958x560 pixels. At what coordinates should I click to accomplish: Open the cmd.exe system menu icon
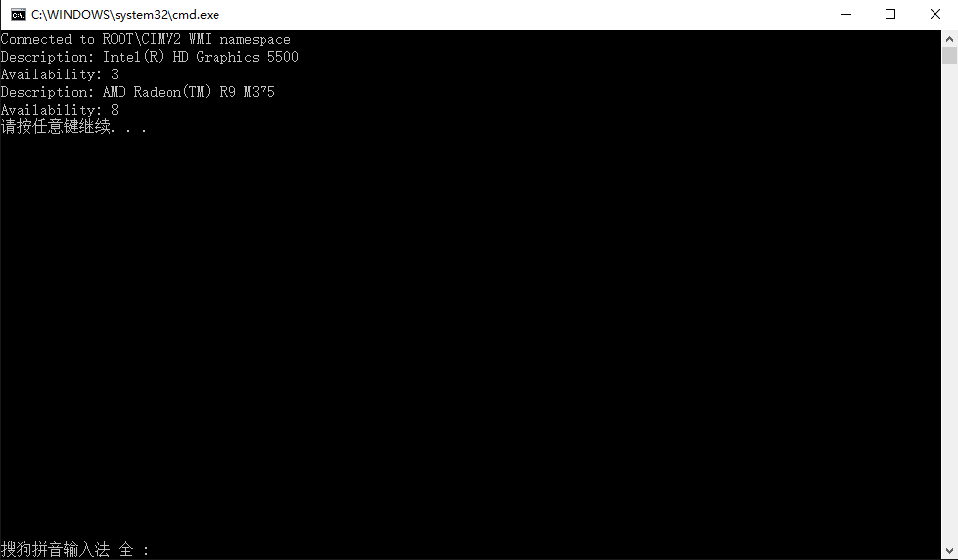pos(19,14)
